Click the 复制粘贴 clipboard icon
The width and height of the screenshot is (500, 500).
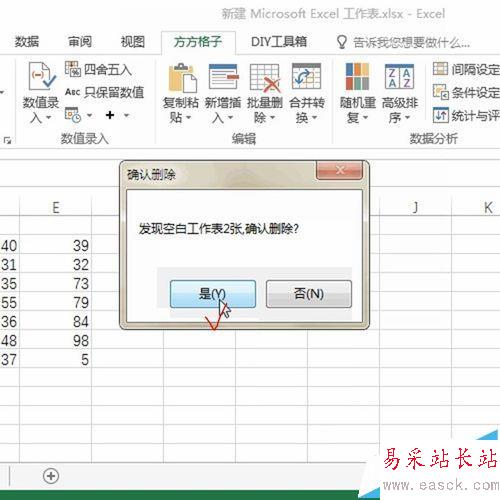click(182, 78)
